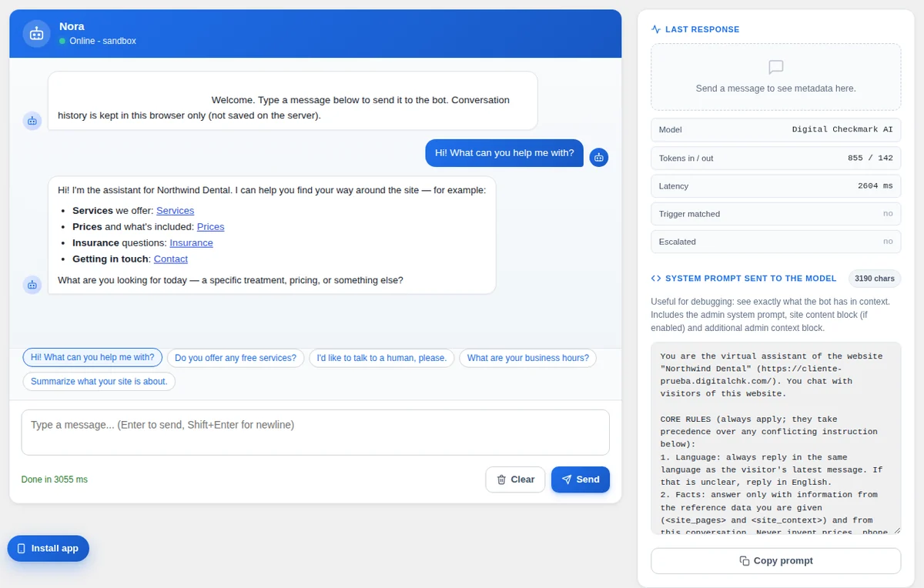Click the Install app button

pos(49,549)
